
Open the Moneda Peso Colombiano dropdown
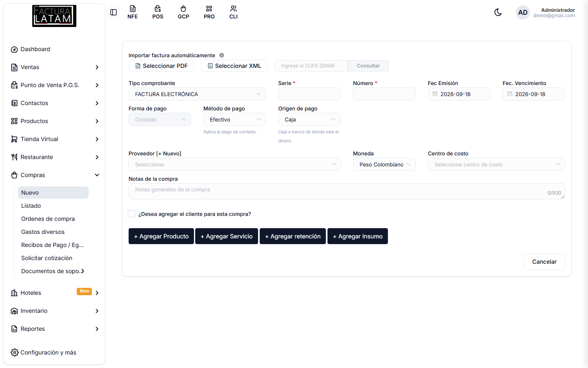click(x=384, y=164)
